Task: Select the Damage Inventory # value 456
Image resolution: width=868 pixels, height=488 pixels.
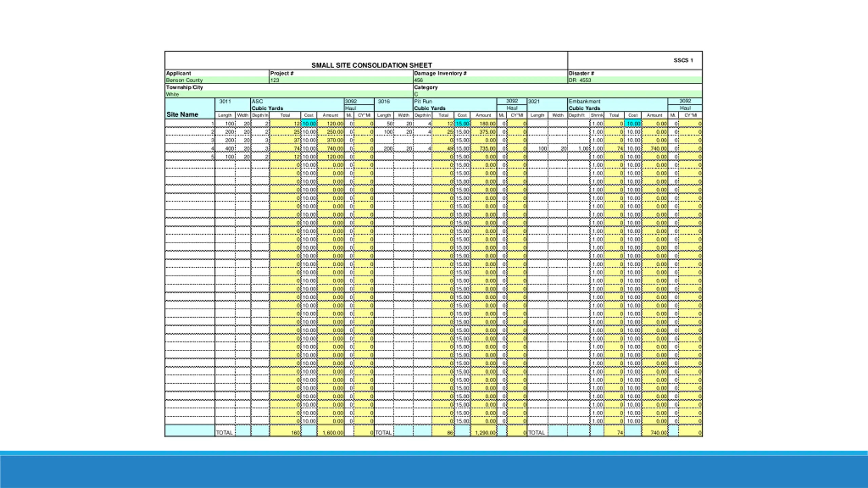Action: (490, 80)
